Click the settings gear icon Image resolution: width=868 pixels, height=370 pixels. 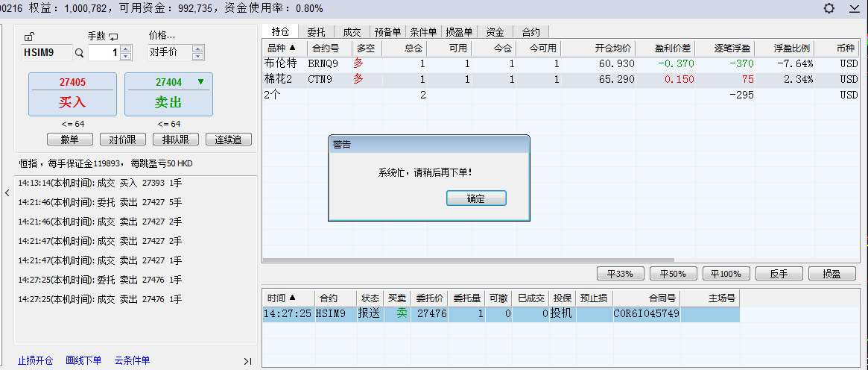tap(829, 8)
